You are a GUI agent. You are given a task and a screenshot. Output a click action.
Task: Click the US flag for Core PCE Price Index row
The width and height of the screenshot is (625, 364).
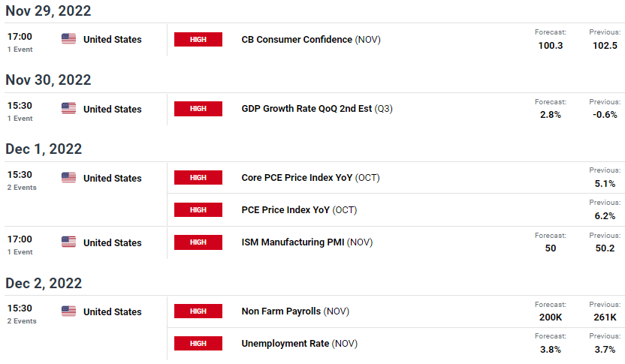[x=68, y=177]
